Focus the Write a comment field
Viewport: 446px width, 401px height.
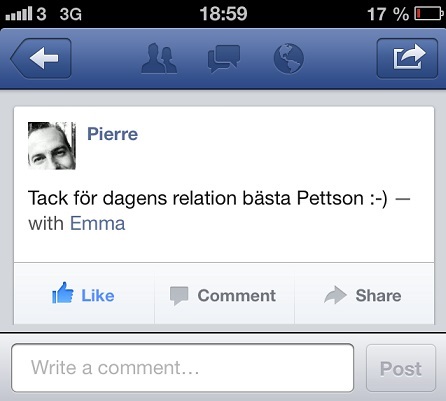click(x=183, y=368)
